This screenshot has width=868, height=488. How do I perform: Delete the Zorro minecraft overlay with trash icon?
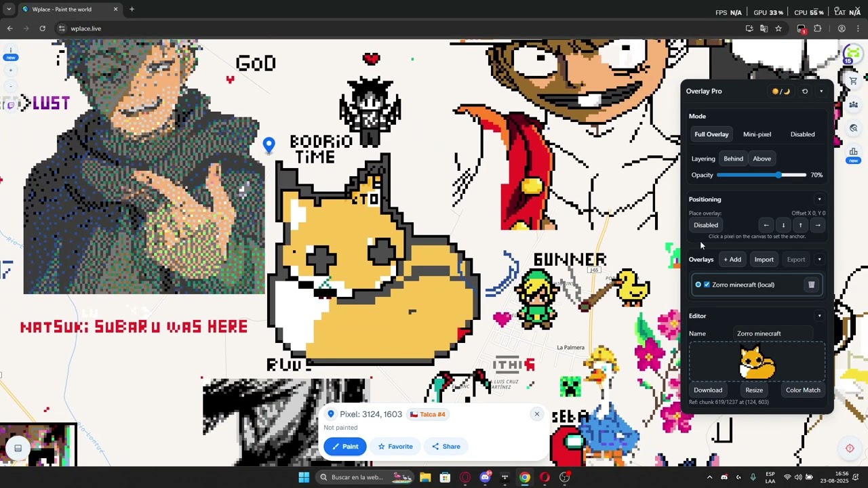(x=811, y=285)
